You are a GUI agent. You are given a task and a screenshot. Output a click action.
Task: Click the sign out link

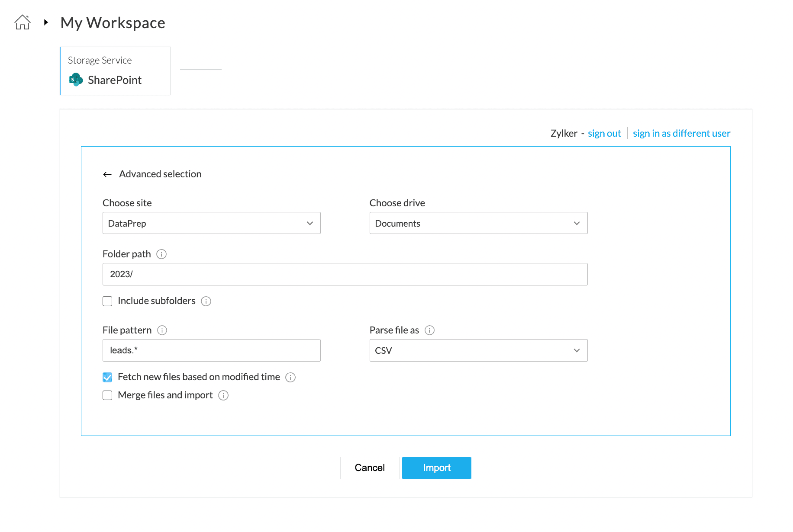point(604,134)
